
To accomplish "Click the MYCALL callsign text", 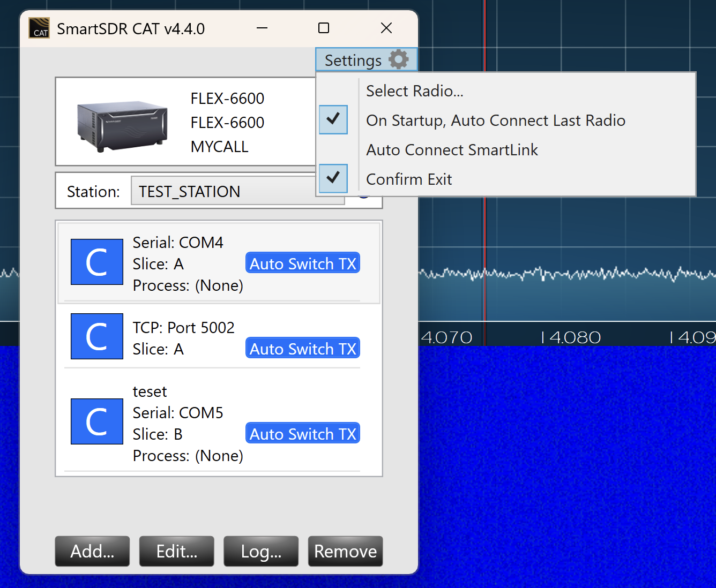I will [x=220, y=147].
